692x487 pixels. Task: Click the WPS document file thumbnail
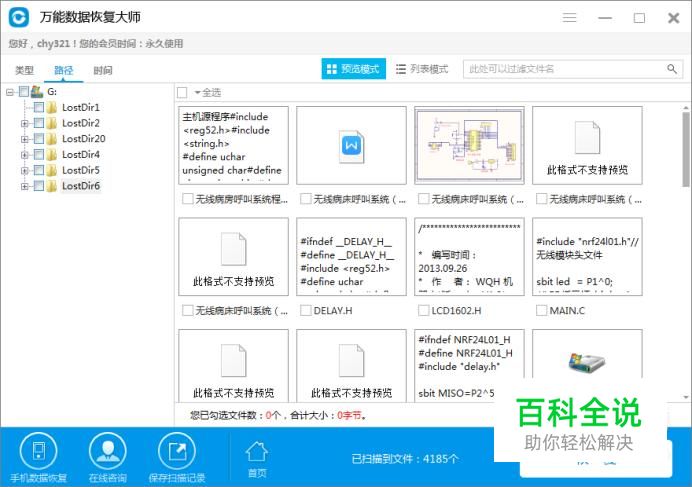(351, 145)
